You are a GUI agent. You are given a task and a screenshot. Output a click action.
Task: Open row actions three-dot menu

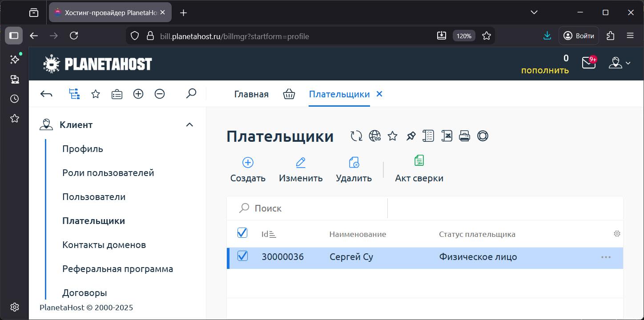click(x=606, y=257)
